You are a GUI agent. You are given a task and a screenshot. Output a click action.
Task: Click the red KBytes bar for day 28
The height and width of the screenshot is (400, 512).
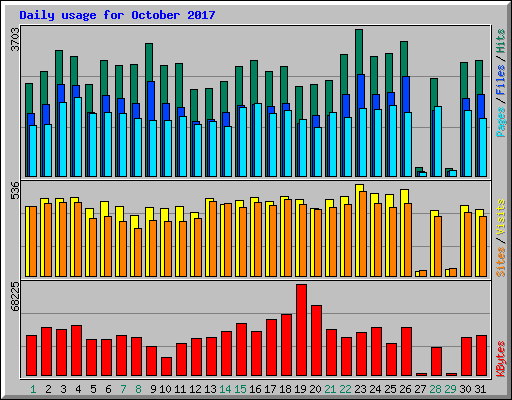[436, 362]
